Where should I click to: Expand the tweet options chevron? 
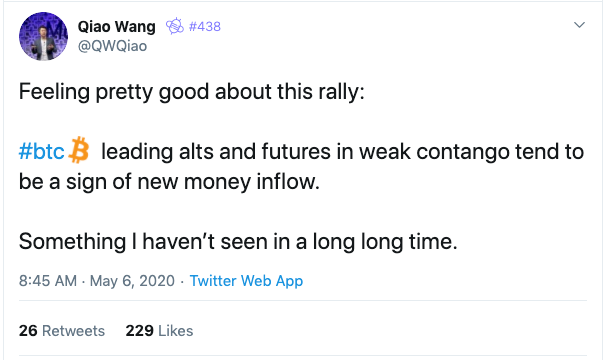point(579,25)
